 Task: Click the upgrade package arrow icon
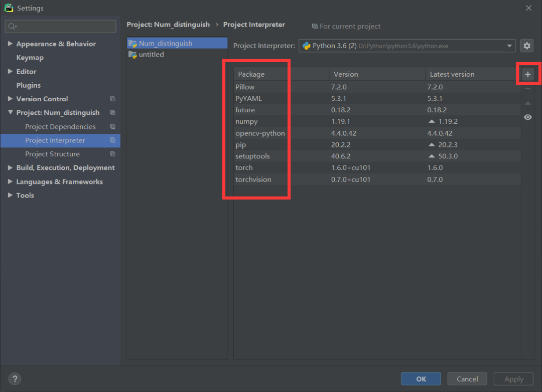[527, 103]
